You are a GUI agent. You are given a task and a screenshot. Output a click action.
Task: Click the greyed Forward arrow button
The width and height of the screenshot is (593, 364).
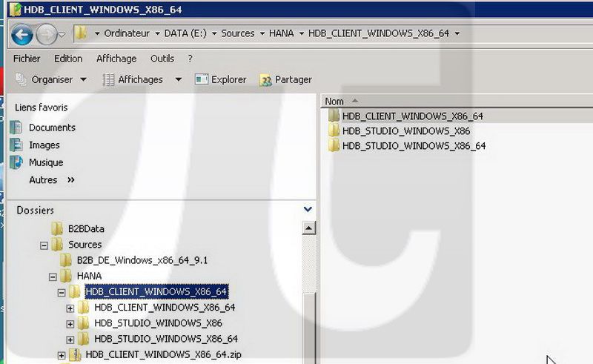[46, 34]
